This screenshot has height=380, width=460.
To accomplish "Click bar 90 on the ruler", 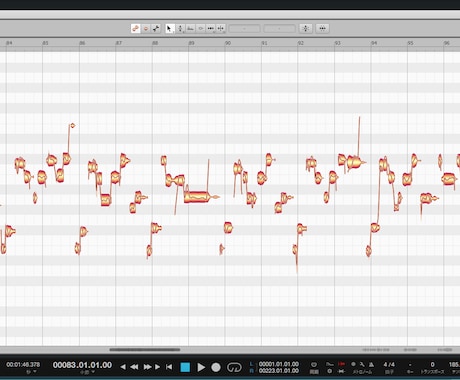I will point(228,43).
